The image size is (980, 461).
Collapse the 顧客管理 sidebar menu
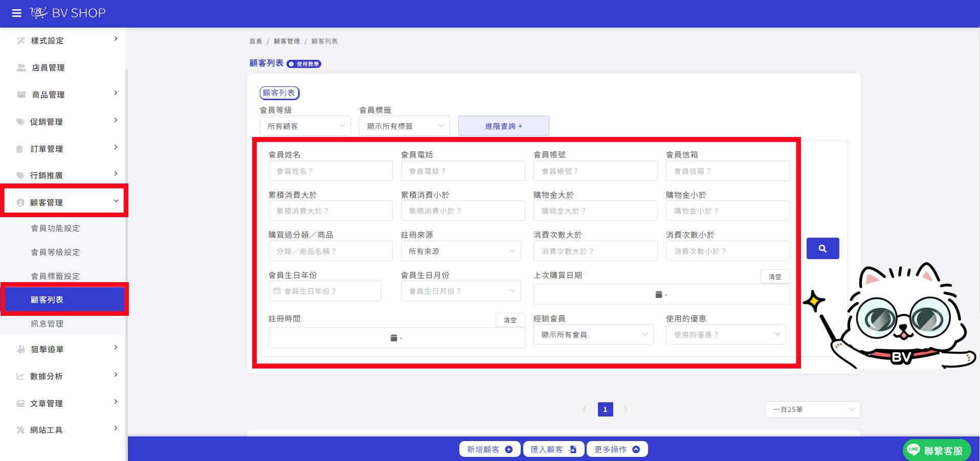click(64, 202)
